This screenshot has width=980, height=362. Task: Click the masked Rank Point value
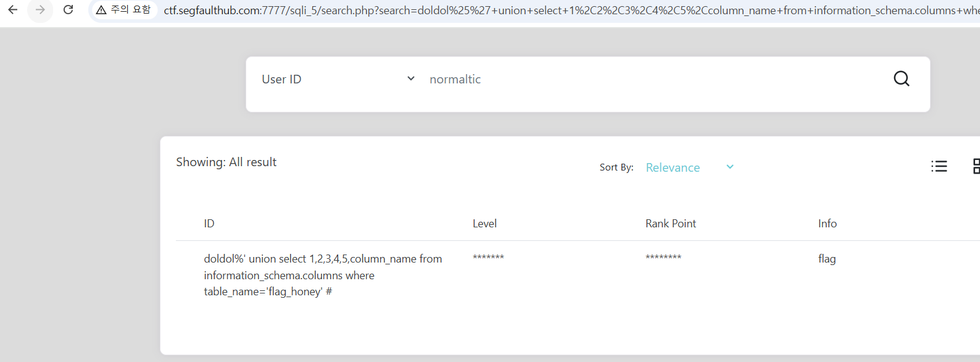(x=663, y=258)
